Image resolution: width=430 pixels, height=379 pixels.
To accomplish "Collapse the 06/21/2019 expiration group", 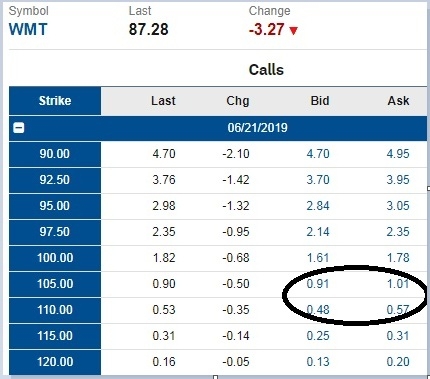I will tap(19, 128).
